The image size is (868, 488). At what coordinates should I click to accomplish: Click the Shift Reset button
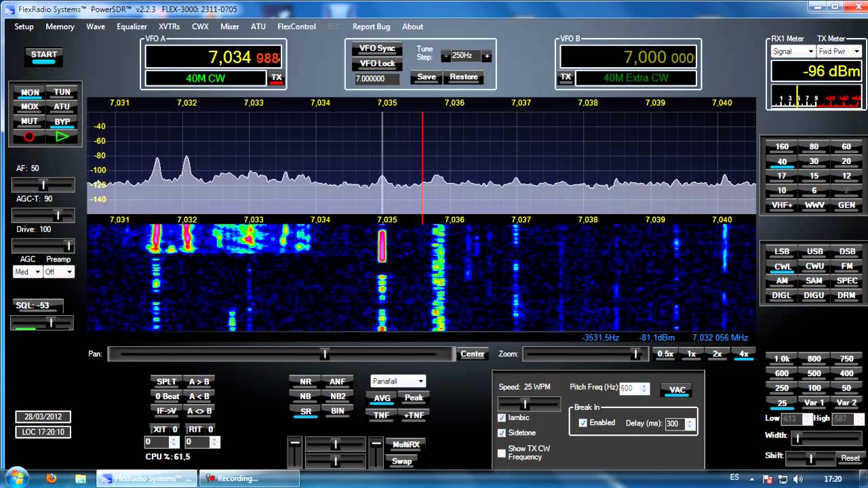850,458
